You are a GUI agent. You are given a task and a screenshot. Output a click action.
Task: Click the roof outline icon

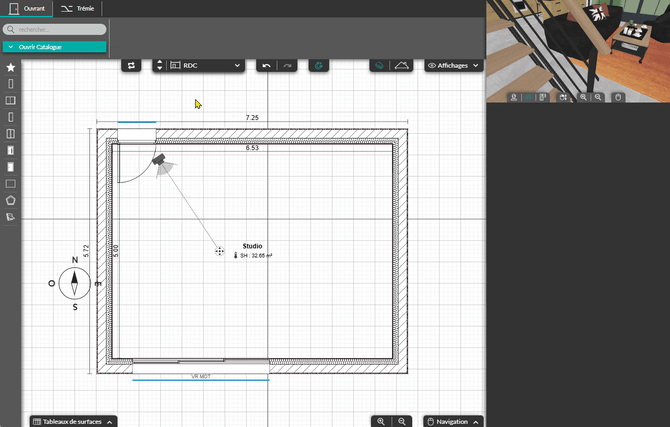(402, 65)
